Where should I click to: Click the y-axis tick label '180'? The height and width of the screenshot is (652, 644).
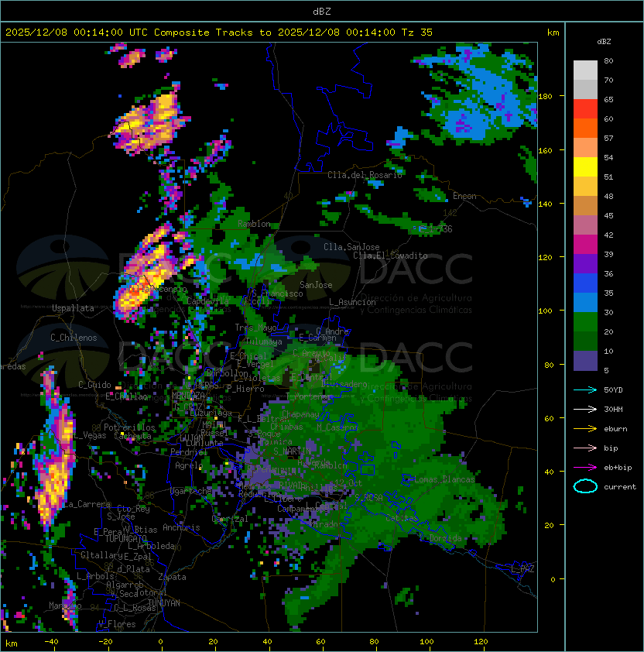coord(545,97)
